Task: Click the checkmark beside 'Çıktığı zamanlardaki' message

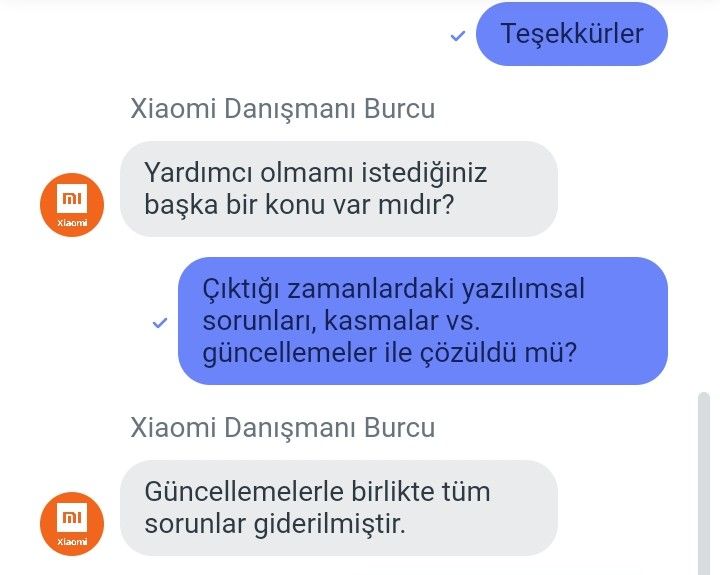Action: (160, 323)
